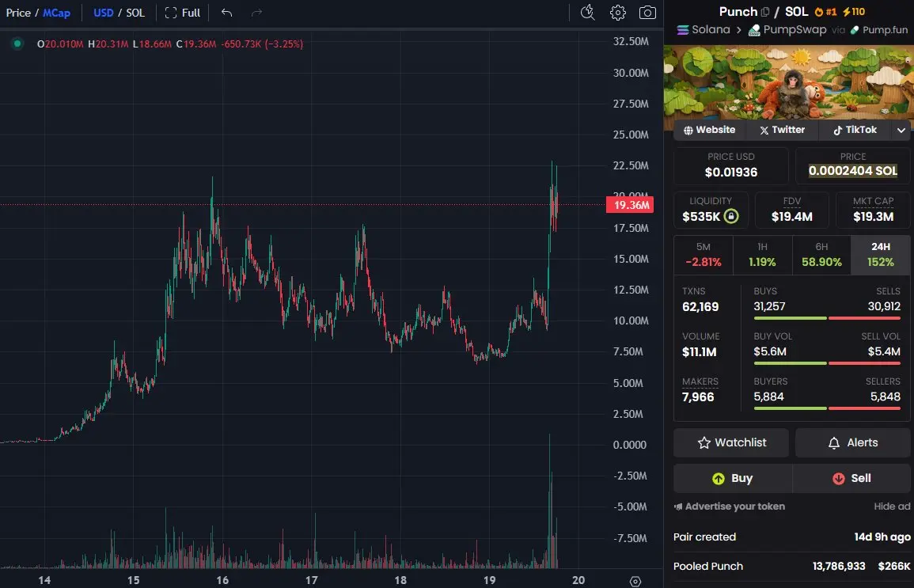The height and width of the screenshot is (588, 914).
Task: Open the token Website link
Action: tap(709, 130)
